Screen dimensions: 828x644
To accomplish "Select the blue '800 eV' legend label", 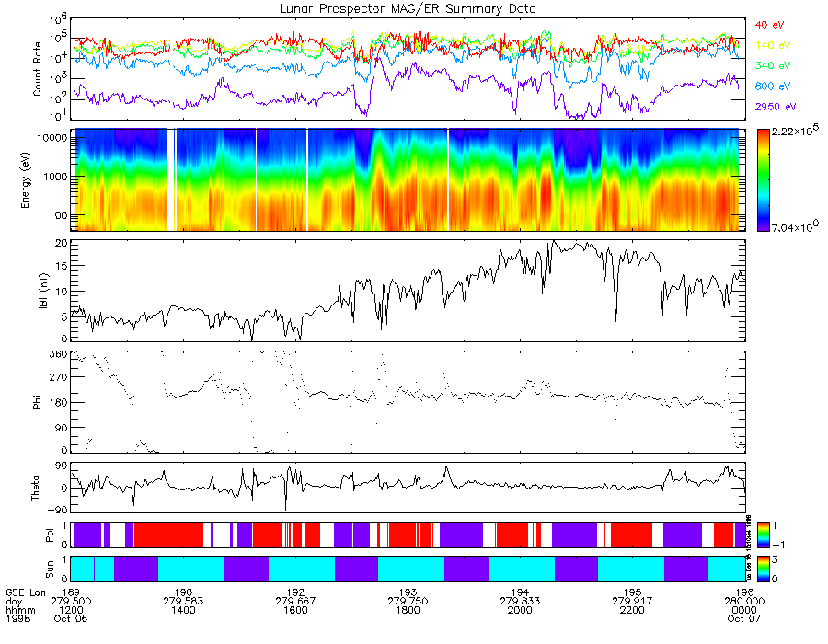I will 773,86.
